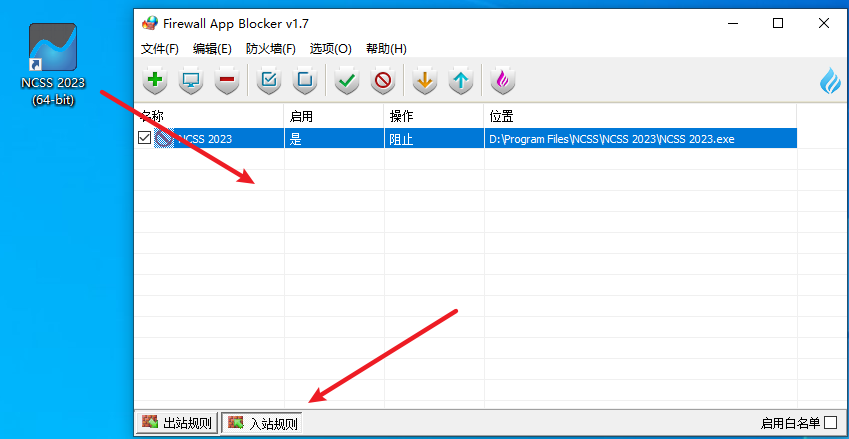Screen dimensions: 849x439
Task: Enable the 启用白名单 whitelist checkbox
Action: (x=830, y=423)
